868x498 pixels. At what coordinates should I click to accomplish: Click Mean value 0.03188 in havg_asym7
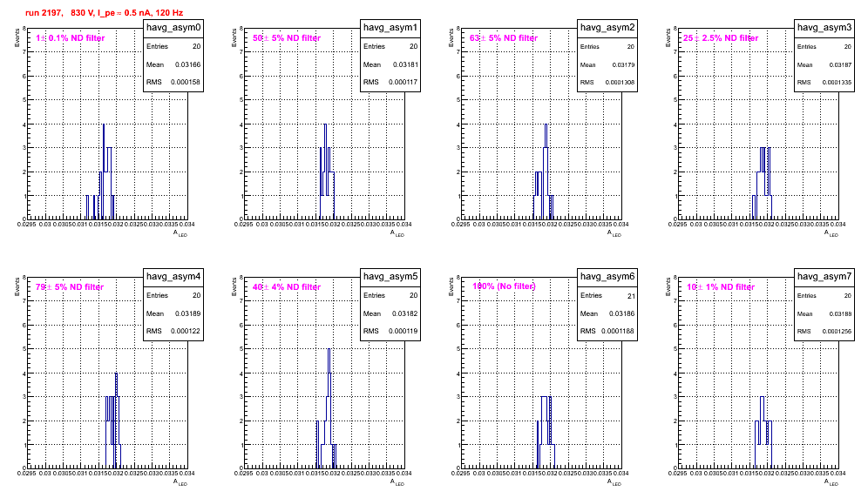(x=840, y=313)
